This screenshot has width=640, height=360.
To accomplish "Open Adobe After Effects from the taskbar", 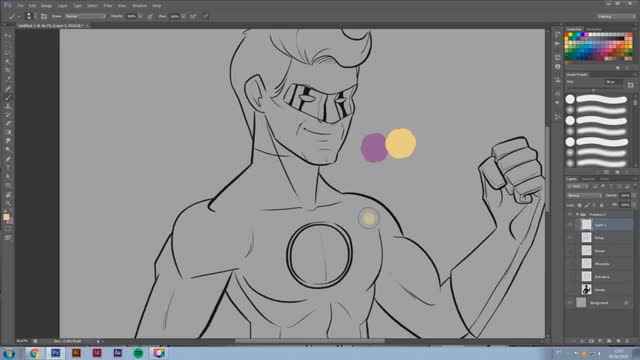I will pos(118,353).
